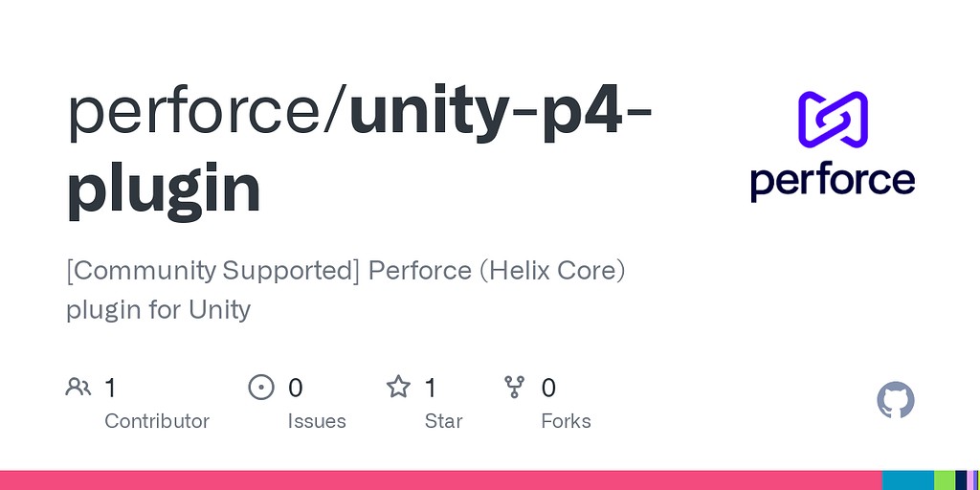The image size is (980, 490).
Task: Select the 'Issues' label
Action: pyautogui.click(x=317, y=421)
